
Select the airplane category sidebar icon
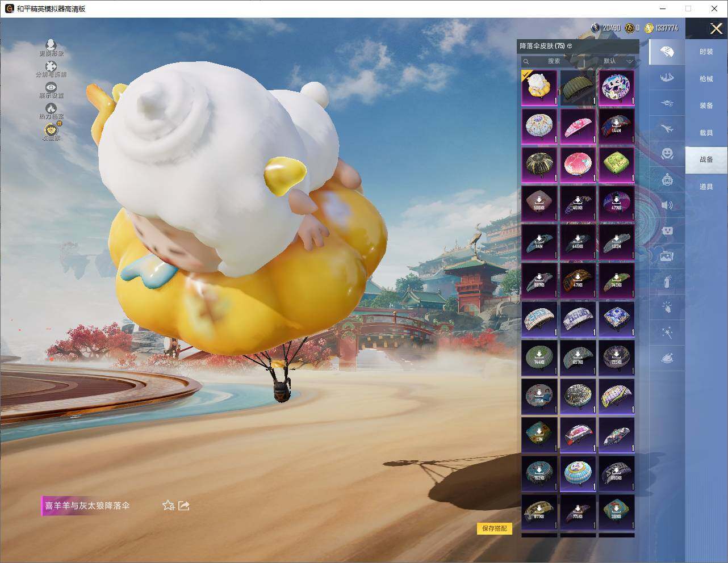(667, 128)
